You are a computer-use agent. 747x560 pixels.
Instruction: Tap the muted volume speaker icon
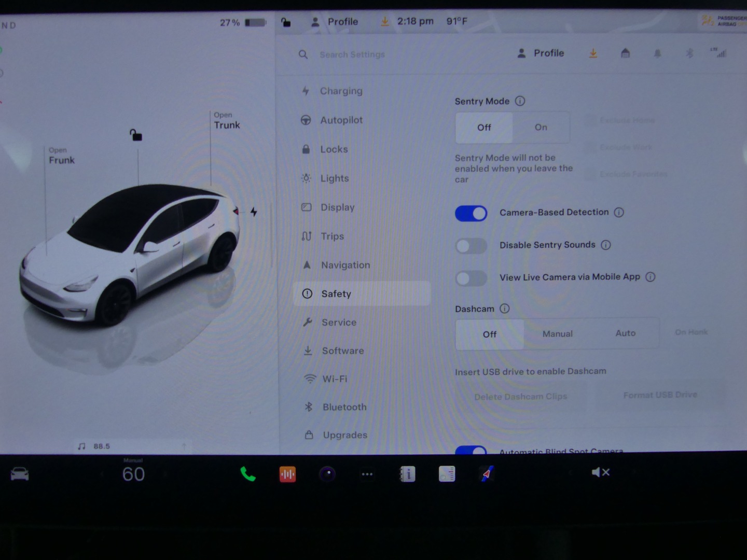point(600,472)
